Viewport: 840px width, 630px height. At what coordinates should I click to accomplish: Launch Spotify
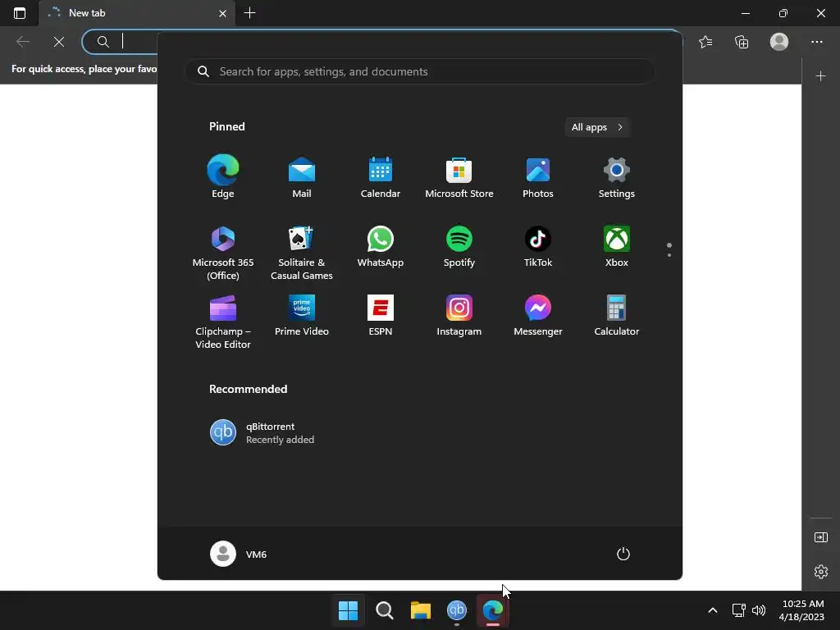pos(459,246)
